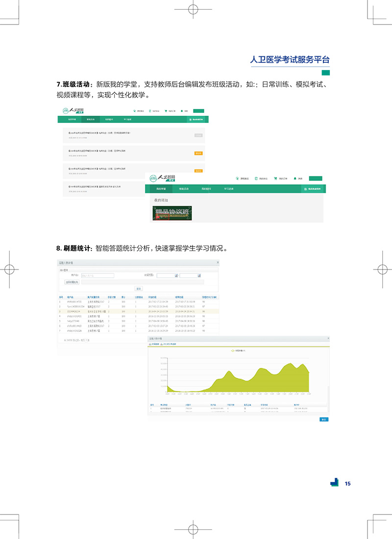The height and width of the screenshot is (539, 392).
Task: Click the 用户名 input field
Action: pos(97,275)
